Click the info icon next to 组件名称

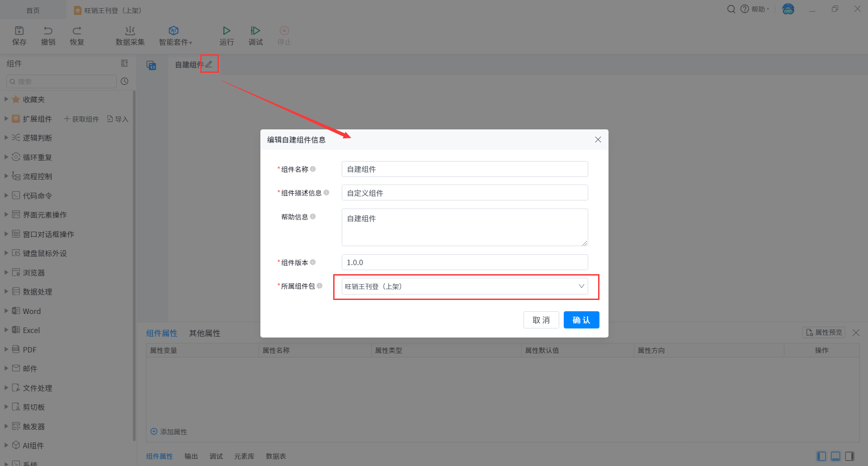point(313,169)
